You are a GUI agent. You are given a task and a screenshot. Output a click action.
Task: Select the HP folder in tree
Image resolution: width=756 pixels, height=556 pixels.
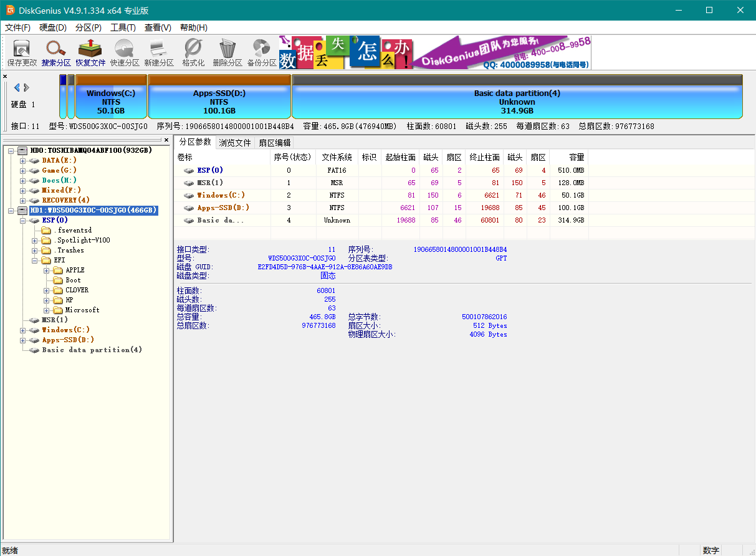(x=69, y=300)
